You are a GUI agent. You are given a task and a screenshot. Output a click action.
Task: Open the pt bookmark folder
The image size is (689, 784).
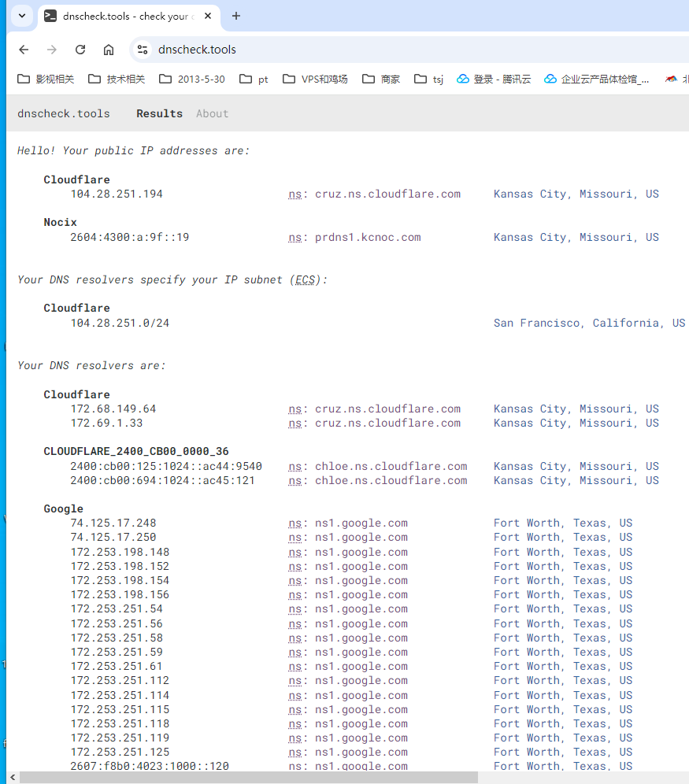tap(254, 79)
